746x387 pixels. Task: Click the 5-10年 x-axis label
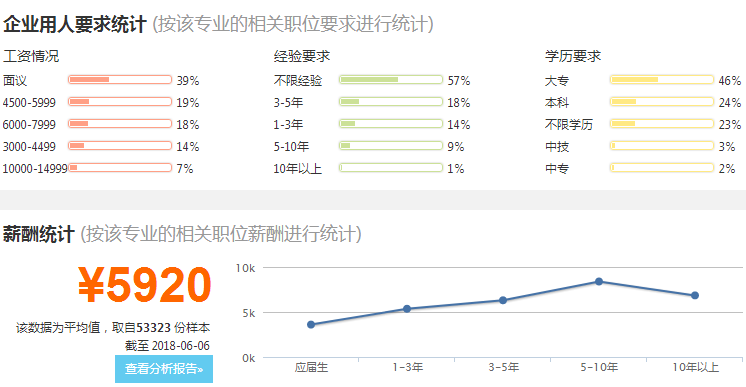tap(599, 367)
